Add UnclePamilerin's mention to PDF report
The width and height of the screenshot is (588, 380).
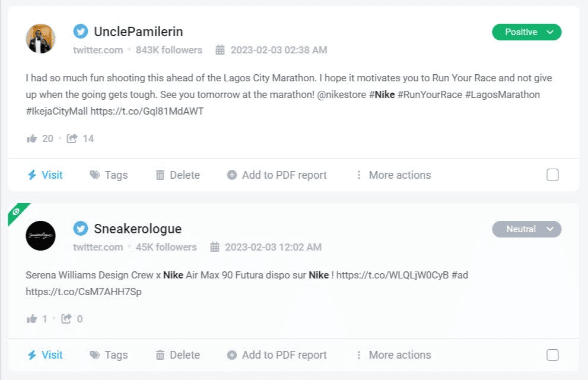(x=276, y=175)
